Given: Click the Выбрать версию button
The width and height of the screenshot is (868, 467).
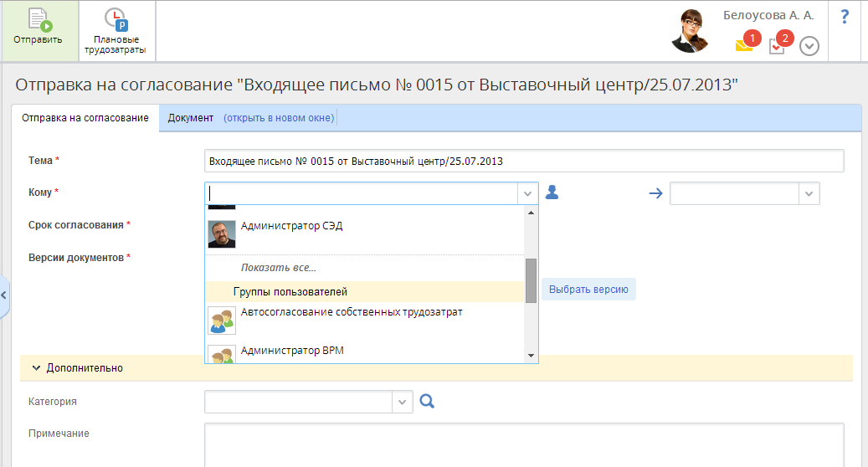Looking at the screenshot, I should pyautogui.click(x=588, y=290).
